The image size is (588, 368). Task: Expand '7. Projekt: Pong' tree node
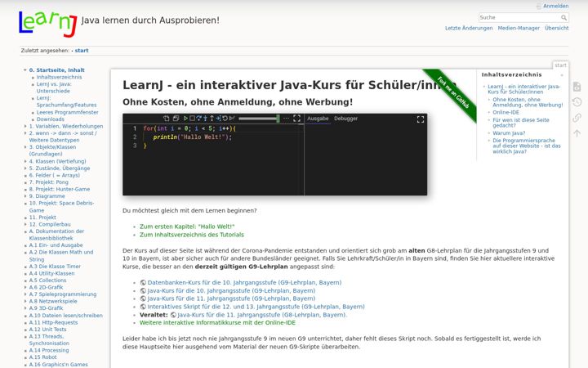pos(25,182)
